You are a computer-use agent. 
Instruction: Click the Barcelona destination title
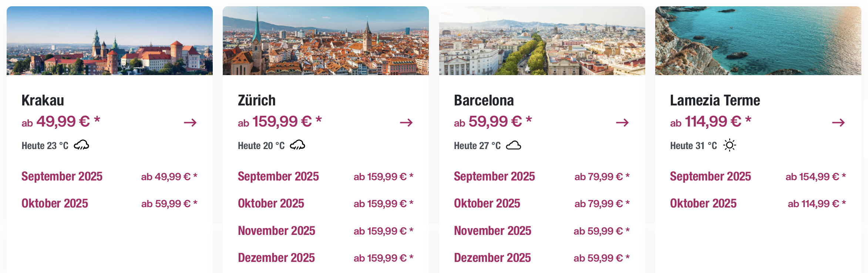(x=484, y=100)
